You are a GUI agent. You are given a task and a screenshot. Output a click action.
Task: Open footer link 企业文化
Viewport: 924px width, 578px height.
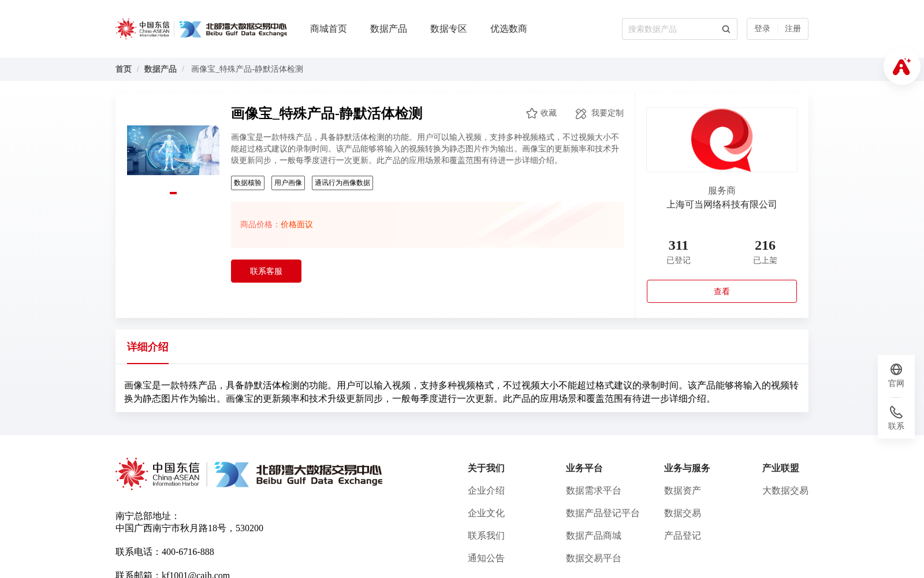(486, 513)
